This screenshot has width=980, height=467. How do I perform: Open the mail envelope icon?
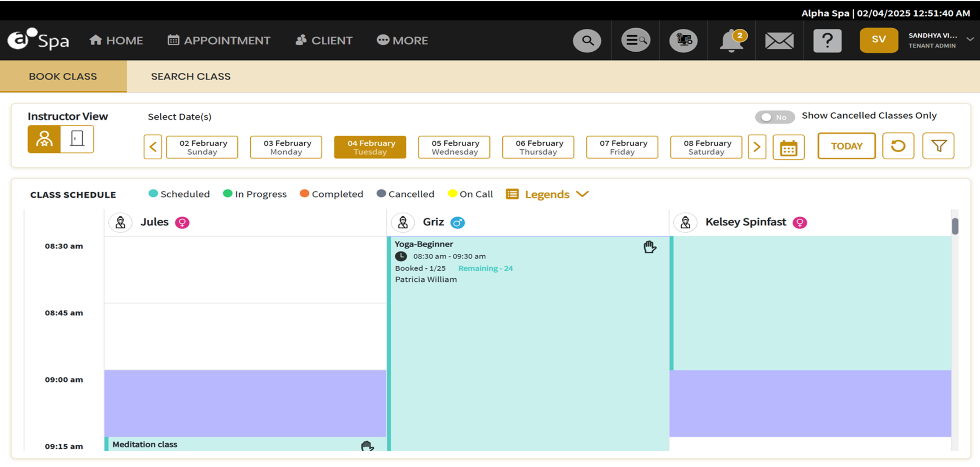tap(779, 41)
